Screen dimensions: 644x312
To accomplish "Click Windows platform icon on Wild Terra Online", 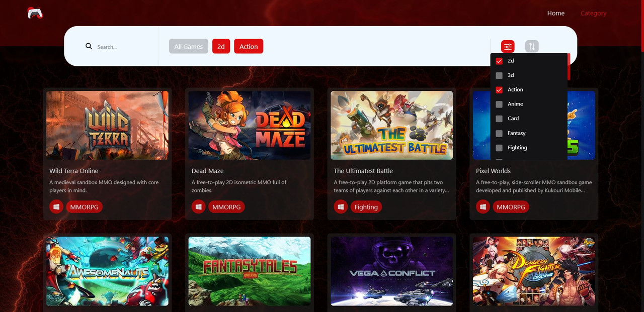I will pos(56,206).
